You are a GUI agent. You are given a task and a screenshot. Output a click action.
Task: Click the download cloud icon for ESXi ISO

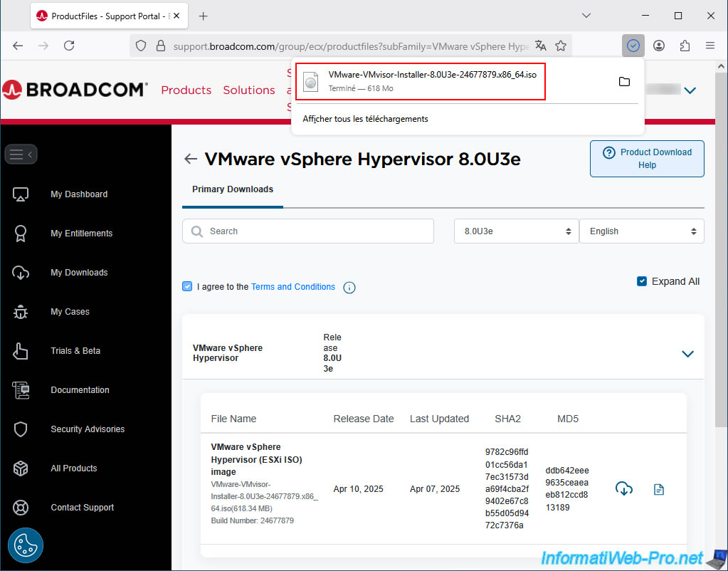pos(624,489)
